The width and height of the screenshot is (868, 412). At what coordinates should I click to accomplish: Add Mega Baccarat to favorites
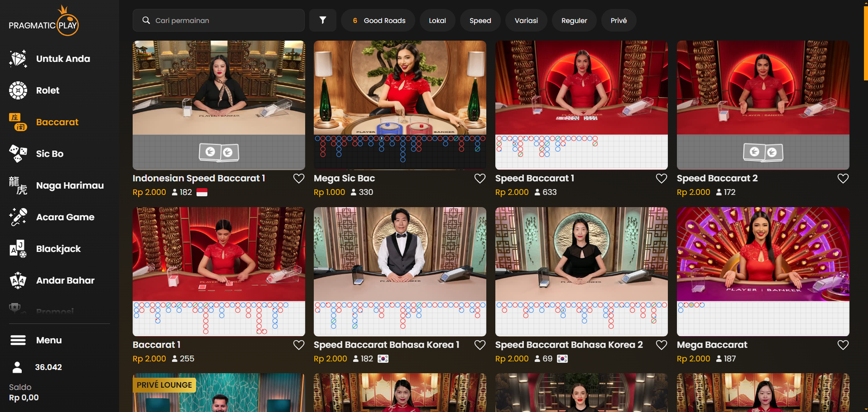coord(843,345)
